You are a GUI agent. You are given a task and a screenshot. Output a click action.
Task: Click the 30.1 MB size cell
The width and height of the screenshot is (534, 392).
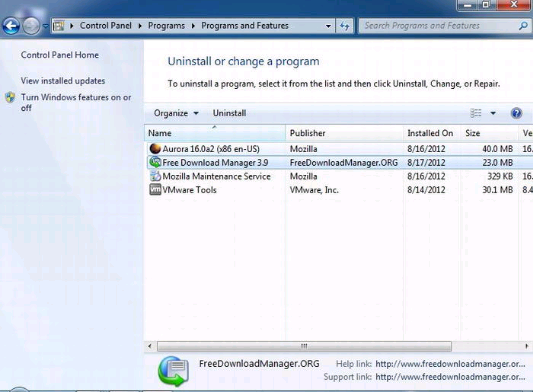pos(497,190)
